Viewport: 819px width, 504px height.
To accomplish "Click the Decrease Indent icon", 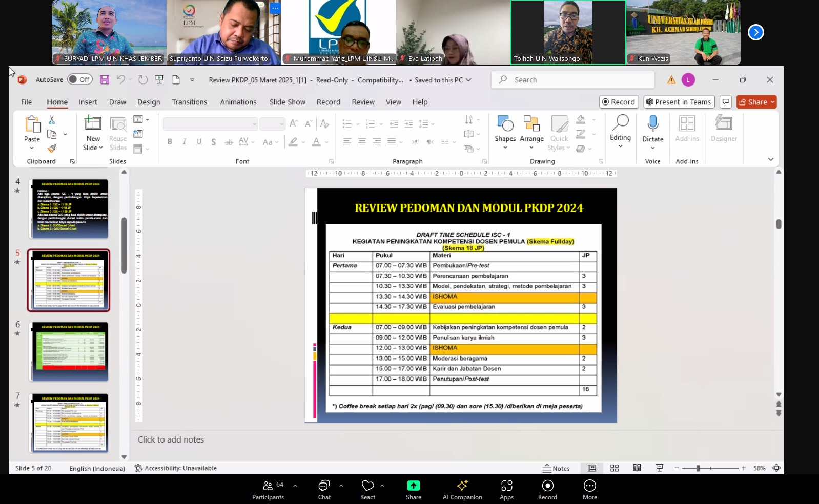I will (394, 123).
